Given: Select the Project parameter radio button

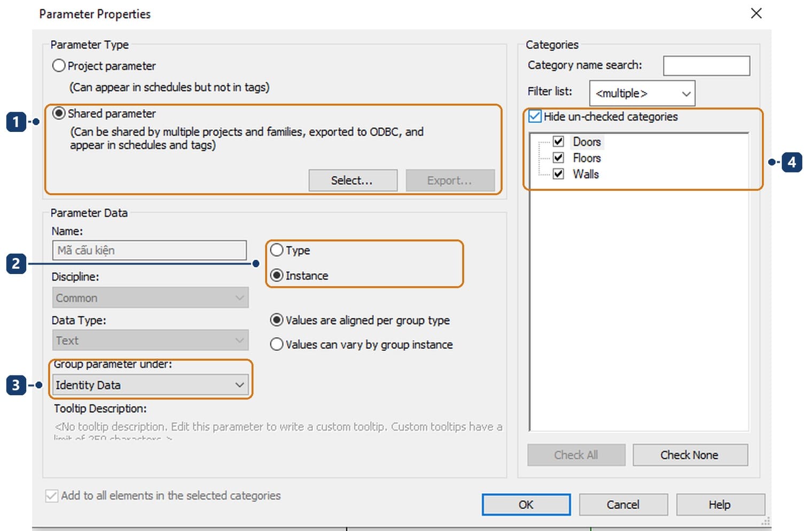Looking at the screenshot, I should (59, 66).
